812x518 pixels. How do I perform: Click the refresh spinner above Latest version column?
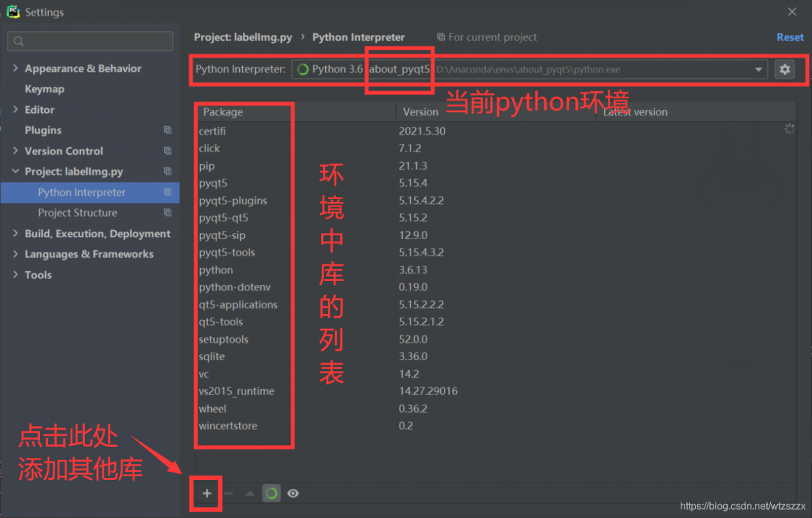pyautogui.click(x=789, y=129)
